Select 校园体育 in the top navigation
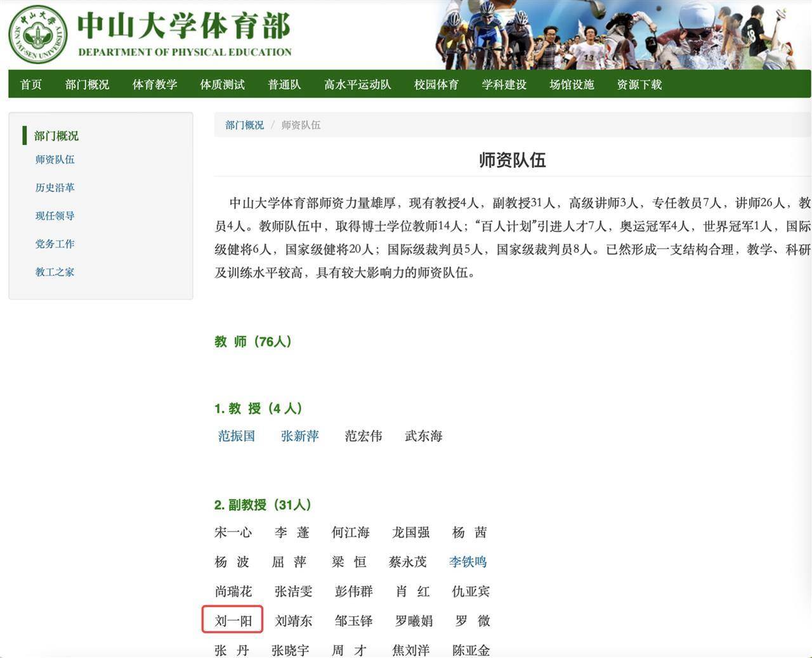812x658 pixels. [x=435, y=84]
